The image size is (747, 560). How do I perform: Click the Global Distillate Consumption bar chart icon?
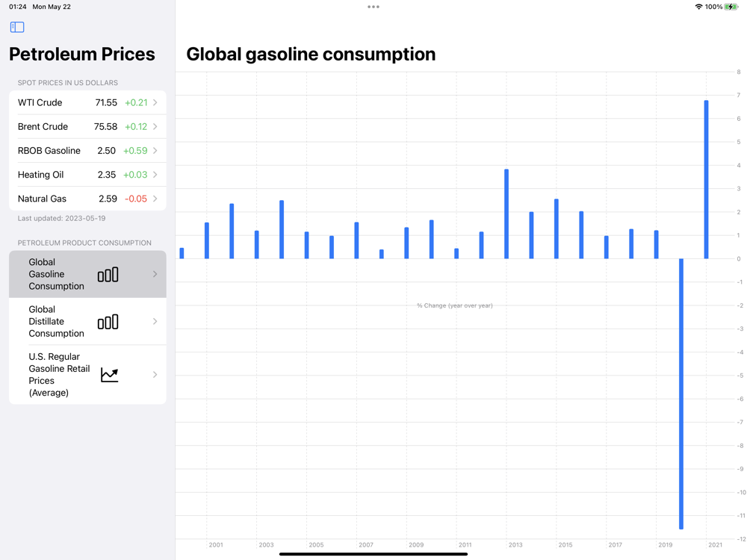pos(108,323)
